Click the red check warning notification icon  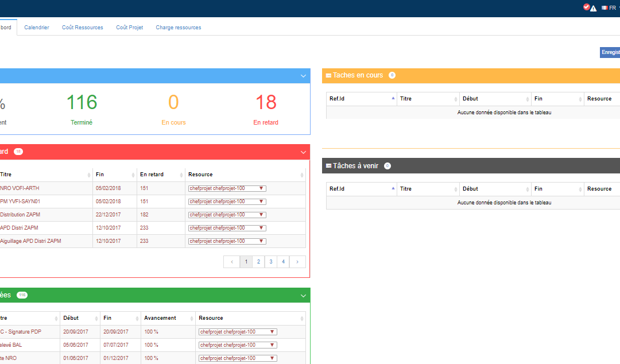pos(590,7)
